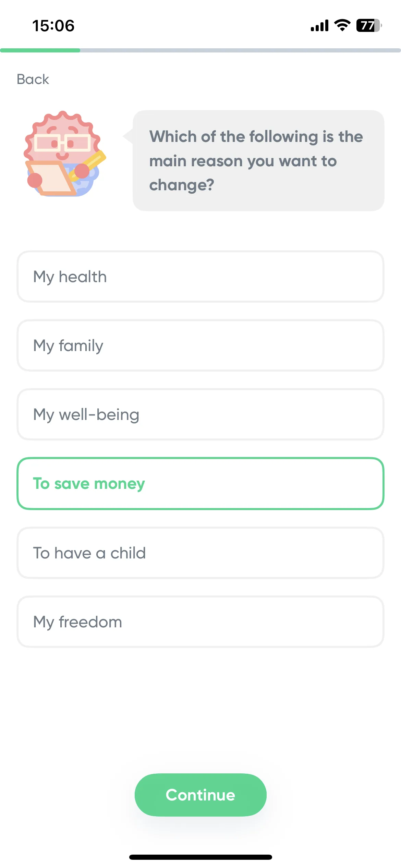The height and width of the screenshot is (868, 401).
Task: Select the My health option
Action: pyautogui.click(x=200, y=277)
